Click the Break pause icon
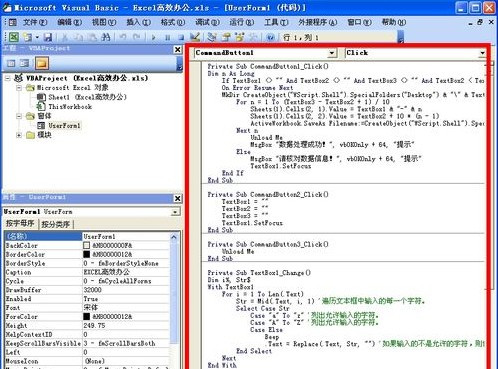 [x=167, y=37]
